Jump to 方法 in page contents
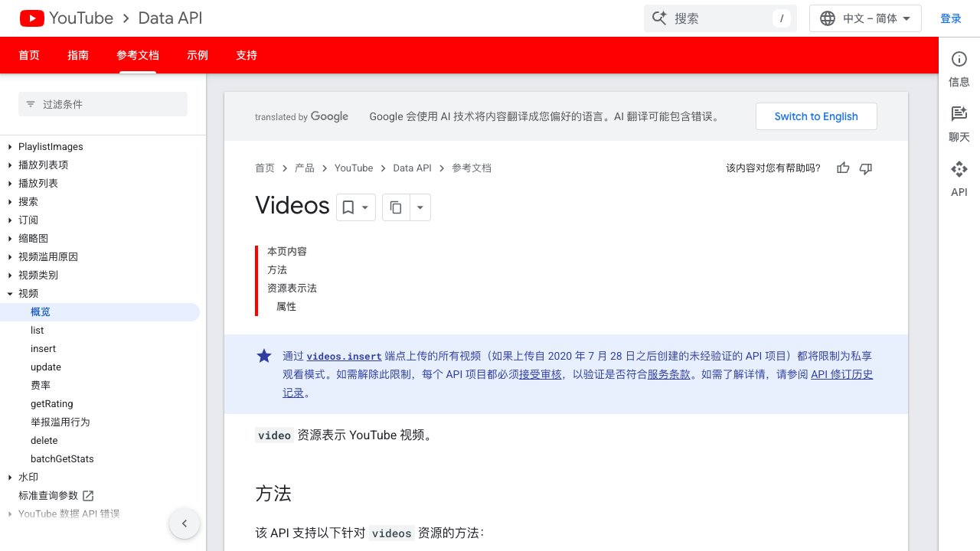Viewport: 980px width, 551px height. pyautogui.click(x=277, y=270)
